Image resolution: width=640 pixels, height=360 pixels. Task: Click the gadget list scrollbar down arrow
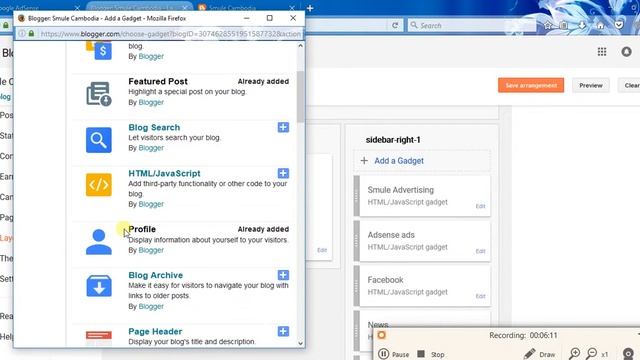300,343
